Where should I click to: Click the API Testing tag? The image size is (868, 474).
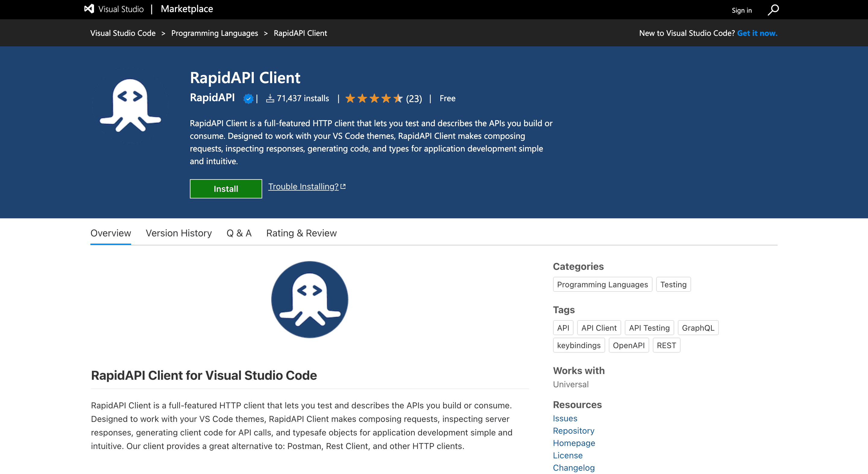click(x=649, y=328)
